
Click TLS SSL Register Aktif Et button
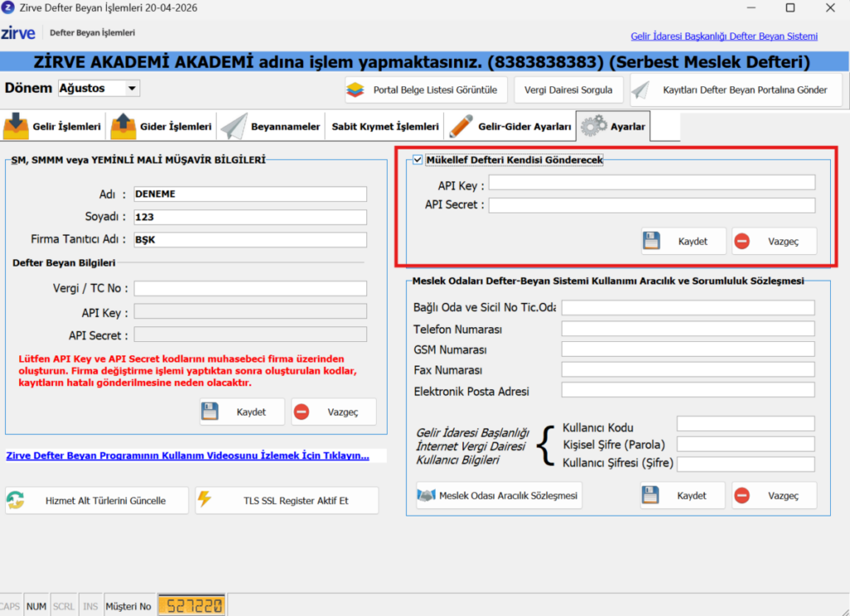tap(287, 501)
